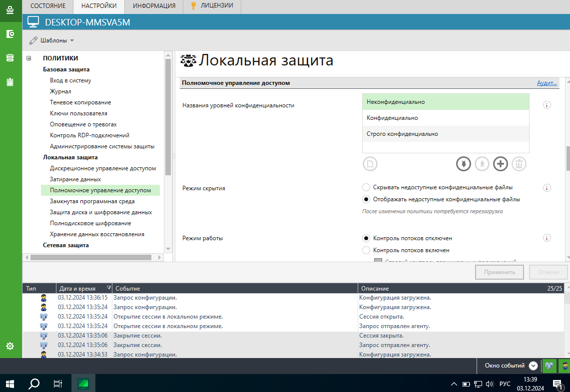
Task: Open Полнодисковое шифрование policy
Action: (90, 223)
